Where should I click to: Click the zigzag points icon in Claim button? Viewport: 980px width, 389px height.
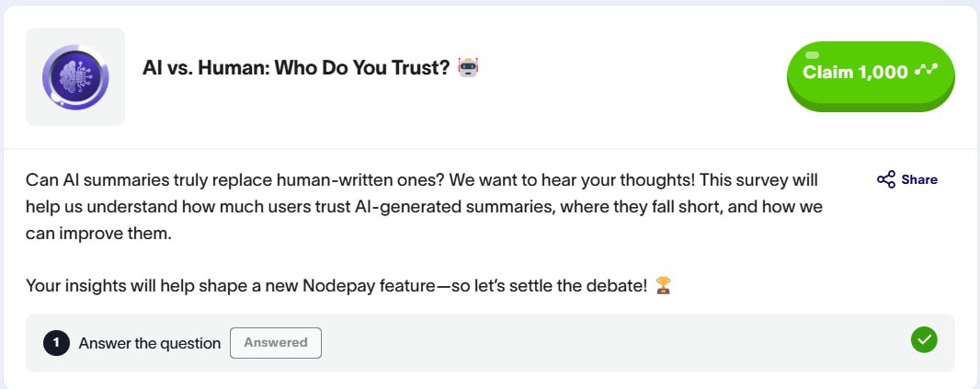tap(927, 72)
